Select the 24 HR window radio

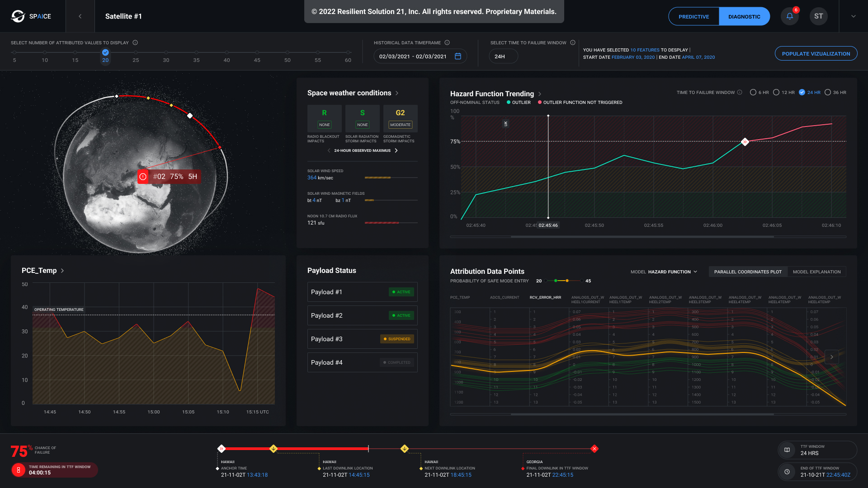pyautogui.click(x=802, y=92)
